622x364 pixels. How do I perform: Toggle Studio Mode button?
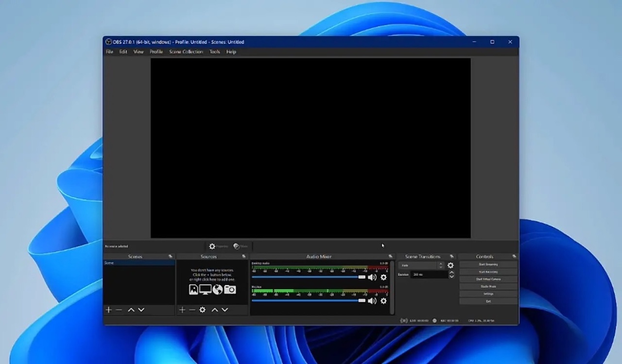coord(488,286)
